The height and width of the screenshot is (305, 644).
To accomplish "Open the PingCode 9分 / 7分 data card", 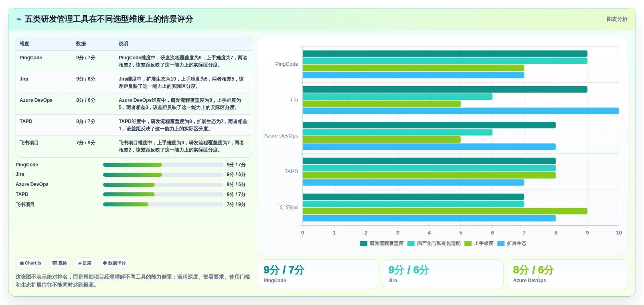I will pyautogui.click(x=318, y=274).
